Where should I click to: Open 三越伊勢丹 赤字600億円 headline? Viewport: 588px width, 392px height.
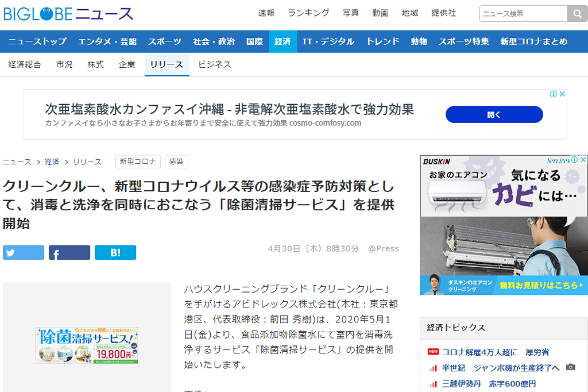coord(489,384)
